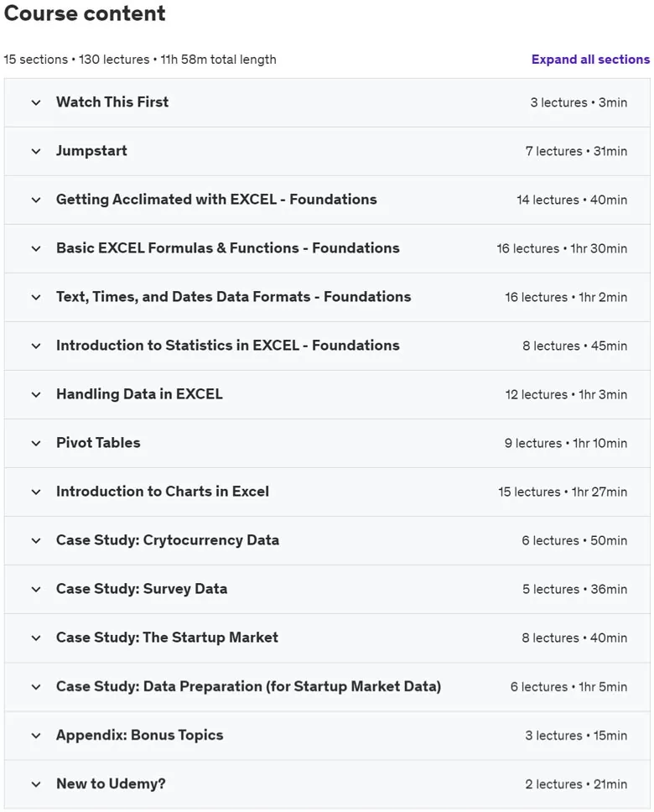Open chevron for Basic EXCEL Formulas & Functions

click(36, 248)
